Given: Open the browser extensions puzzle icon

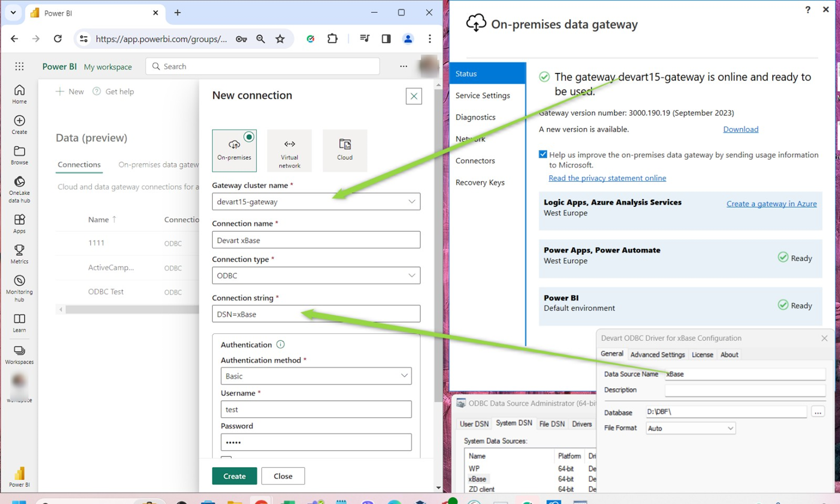Looking at the screenshot, I should (x=332, y=39).
